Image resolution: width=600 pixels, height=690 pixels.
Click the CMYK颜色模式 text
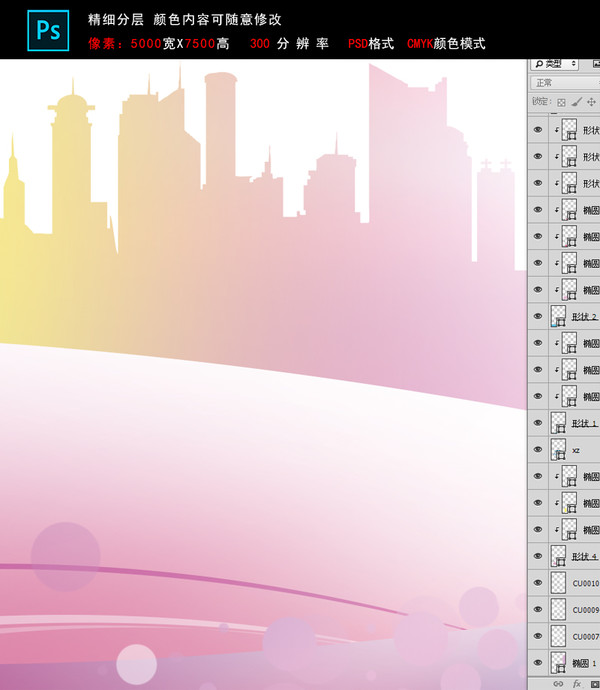[x=446, y=44]
